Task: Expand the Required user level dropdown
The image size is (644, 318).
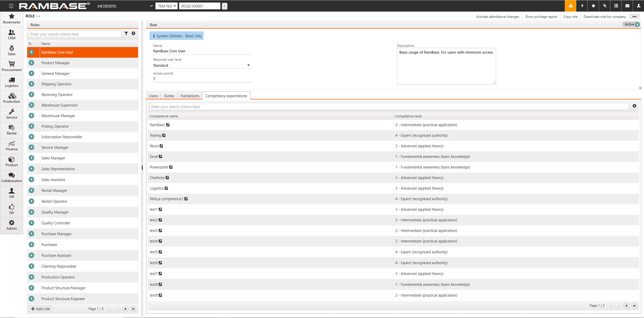Action: pos(248,65)
